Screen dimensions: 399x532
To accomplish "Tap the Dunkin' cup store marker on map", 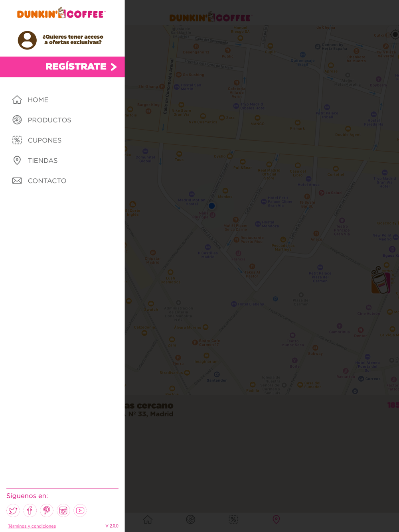I will (380, 280).
